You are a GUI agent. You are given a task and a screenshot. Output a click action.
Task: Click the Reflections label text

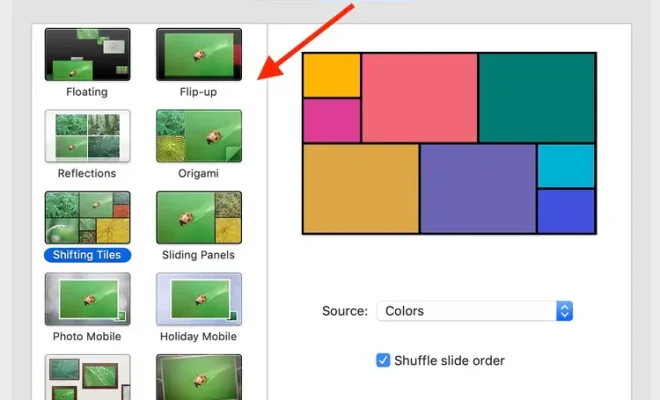(x=87, y=173)
